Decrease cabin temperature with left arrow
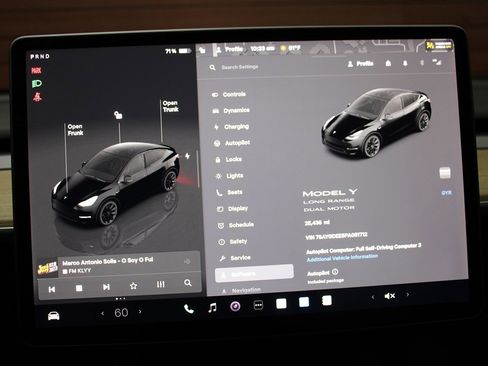This screenshot has width=488, height=366. click(102, 313)
